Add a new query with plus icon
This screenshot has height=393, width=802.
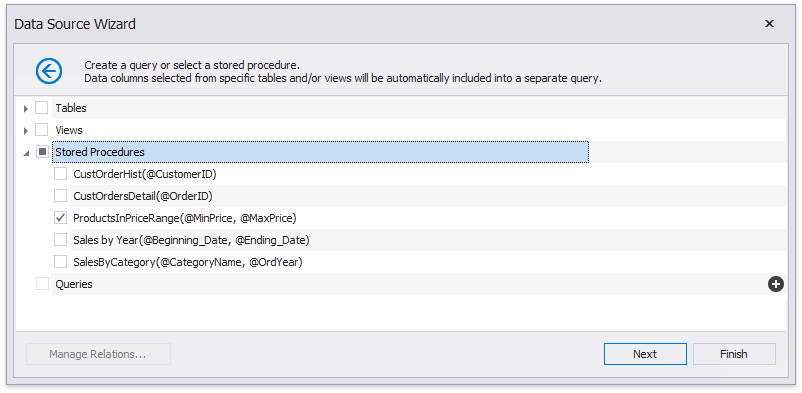[x=775, y=284]
